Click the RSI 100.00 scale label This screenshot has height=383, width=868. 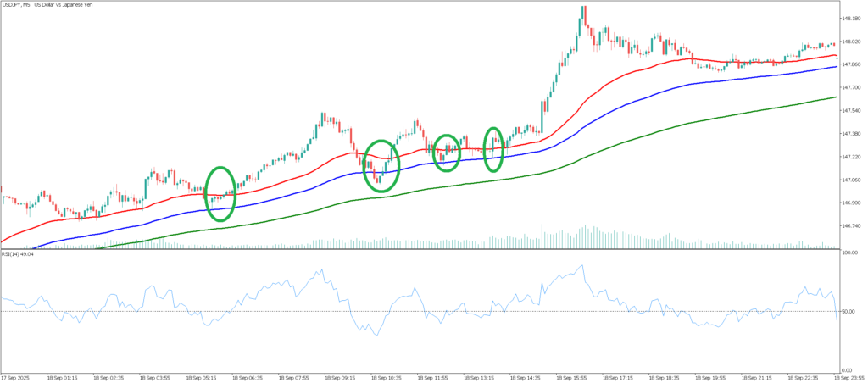pos(851,253)
